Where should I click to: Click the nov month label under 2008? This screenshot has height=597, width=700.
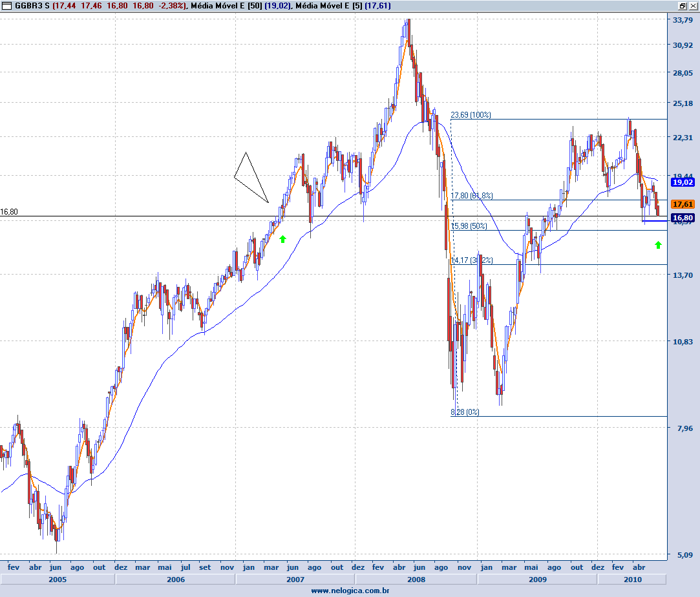[x=464, y=567]
